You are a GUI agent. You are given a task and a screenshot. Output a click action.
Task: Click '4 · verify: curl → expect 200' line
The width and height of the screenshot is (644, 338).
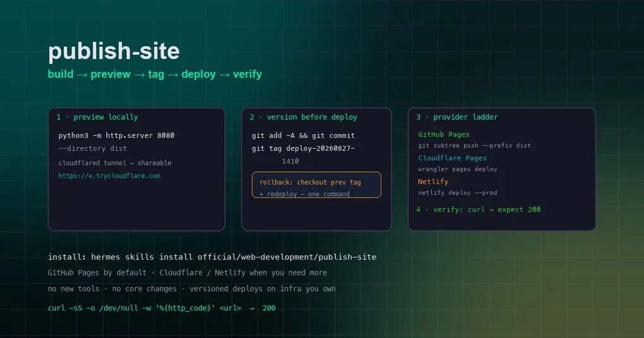click(479, 209)
